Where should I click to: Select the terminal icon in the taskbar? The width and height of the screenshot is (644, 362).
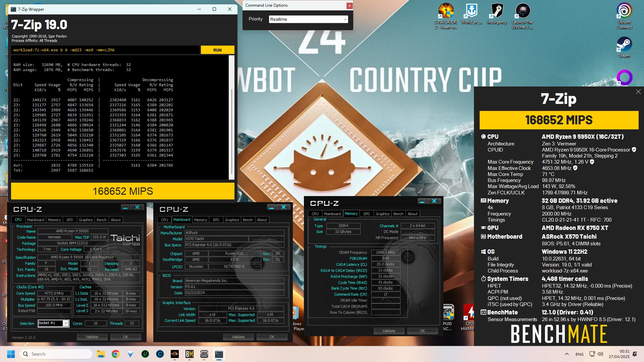[219, 354]
